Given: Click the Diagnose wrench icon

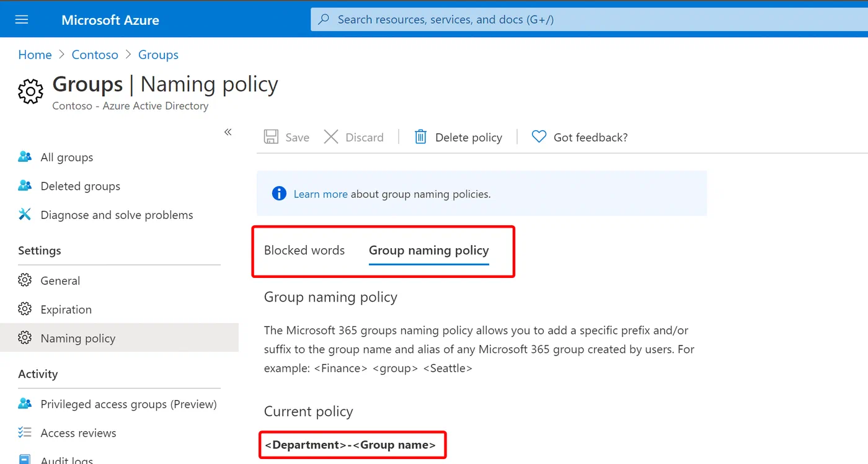Looking at the screenshot, I should point(25,214).
